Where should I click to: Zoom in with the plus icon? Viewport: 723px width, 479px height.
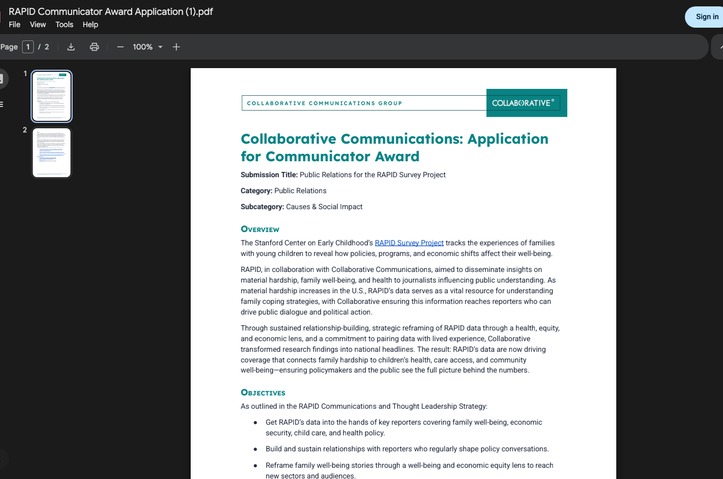point(176,47)
